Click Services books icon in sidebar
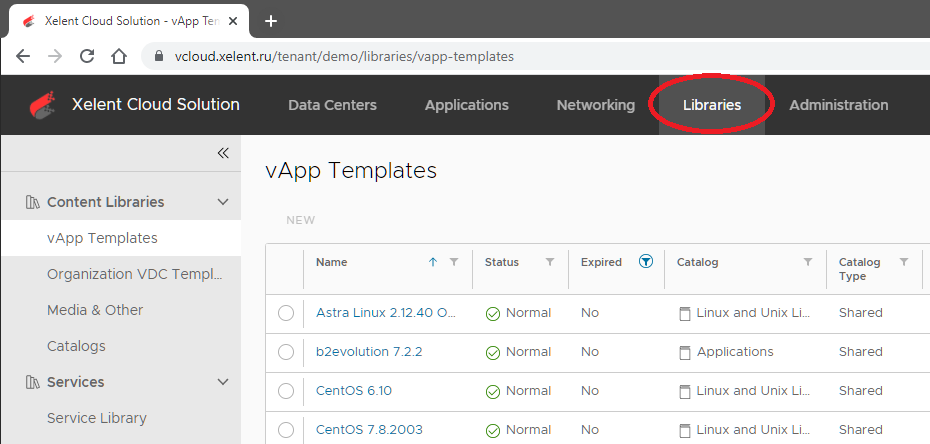This screenshot has width=930, height=444. point(33,382)
